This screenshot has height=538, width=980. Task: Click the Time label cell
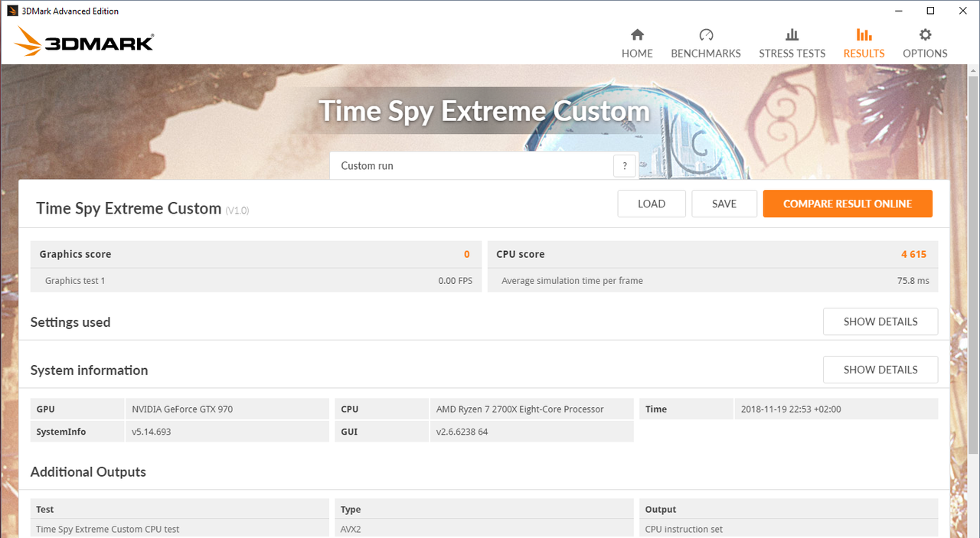pyautogui.click(x=686, y=409)
